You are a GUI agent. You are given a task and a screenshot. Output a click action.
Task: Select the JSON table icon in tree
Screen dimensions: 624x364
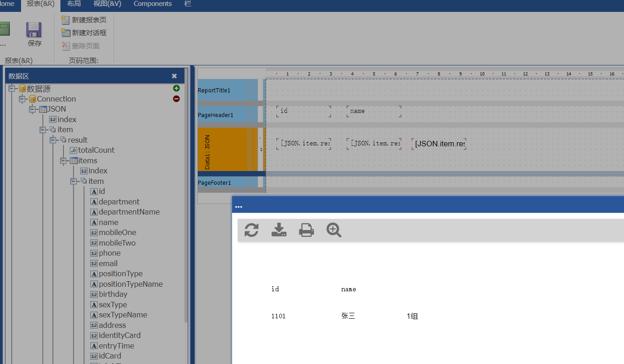click(43, 109)
